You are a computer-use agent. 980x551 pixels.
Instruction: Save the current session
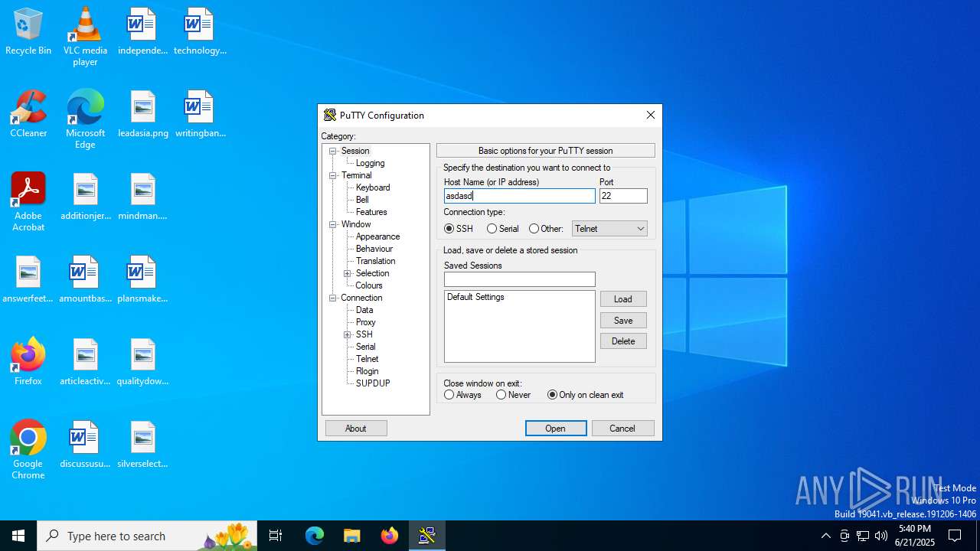(x=623, y=321)
